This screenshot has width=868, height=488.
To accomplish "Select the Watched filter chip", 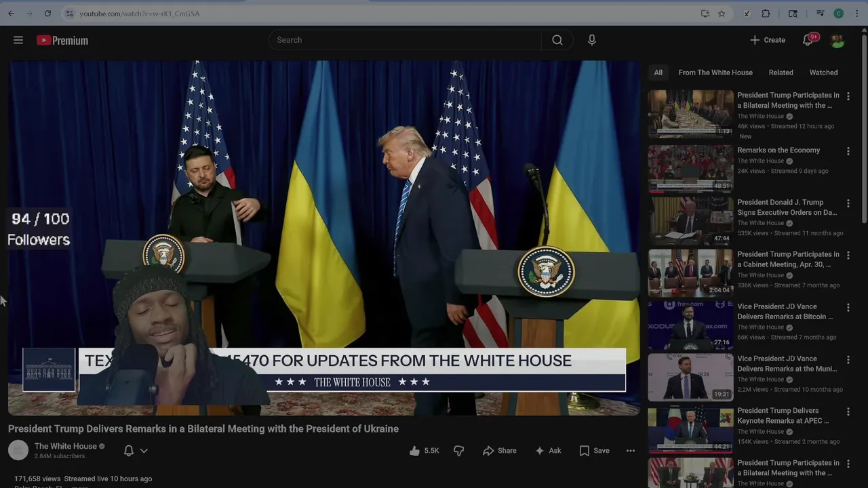I will [824, 73].
